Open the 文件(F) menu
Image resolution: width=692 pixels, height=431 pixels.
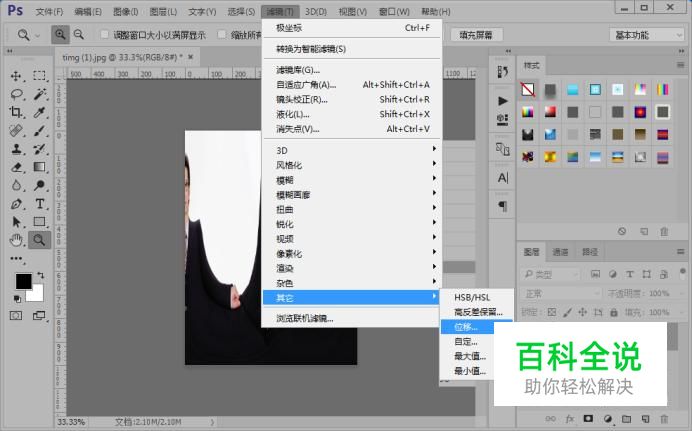49,12
